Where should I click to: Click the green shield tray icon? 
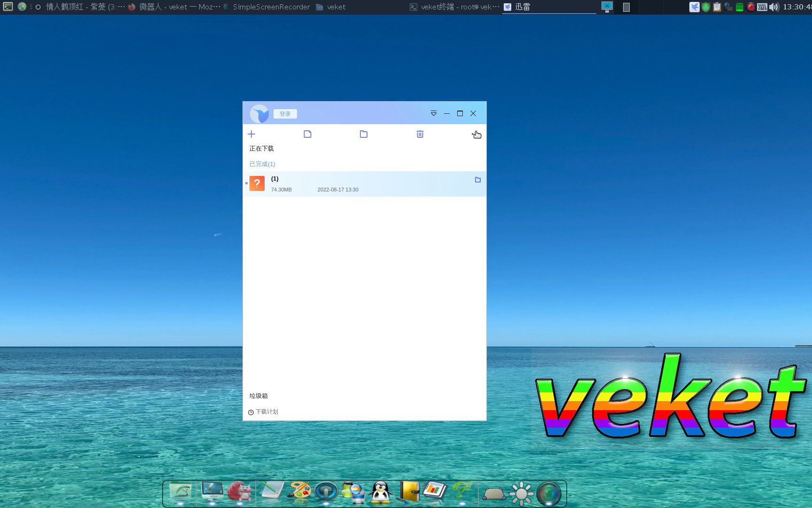pyautogui.click(x=706, y=7)
